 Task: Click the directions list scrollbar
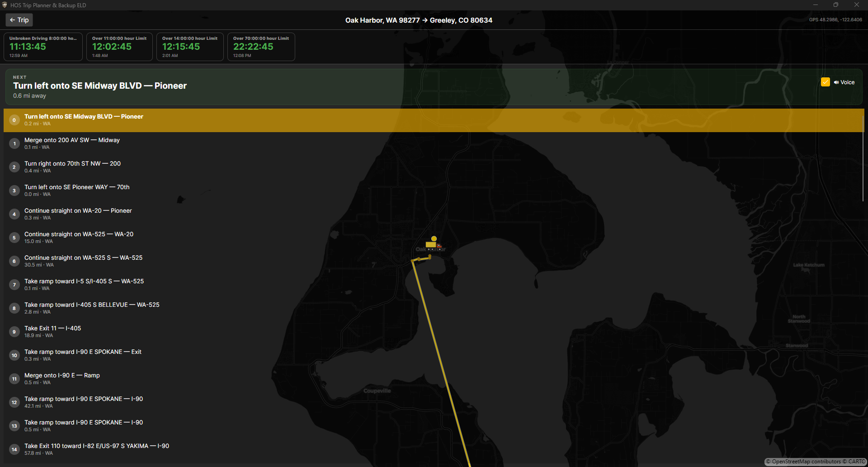(863, 158)
